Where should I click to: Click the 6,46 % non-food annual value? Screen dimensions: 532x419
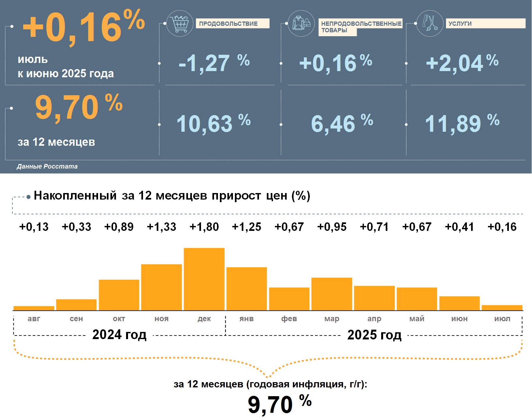point(341,124)
